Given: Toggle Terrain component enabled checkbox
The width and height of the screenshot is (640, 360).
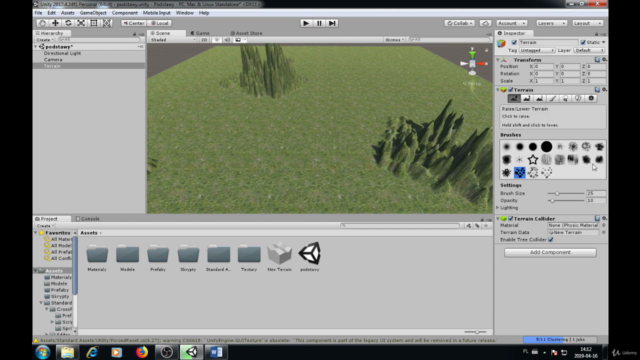Looking at the screenshot, I should [x=511, y=90].
